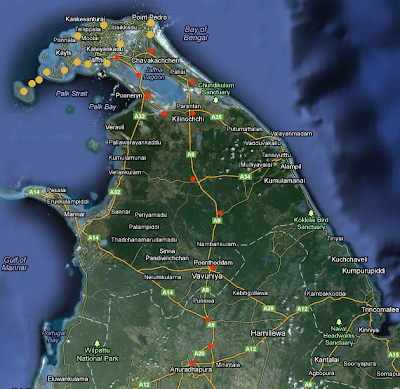Select the A34 road shield
Viewport: 400px width, 389px height.
point(245,177)
